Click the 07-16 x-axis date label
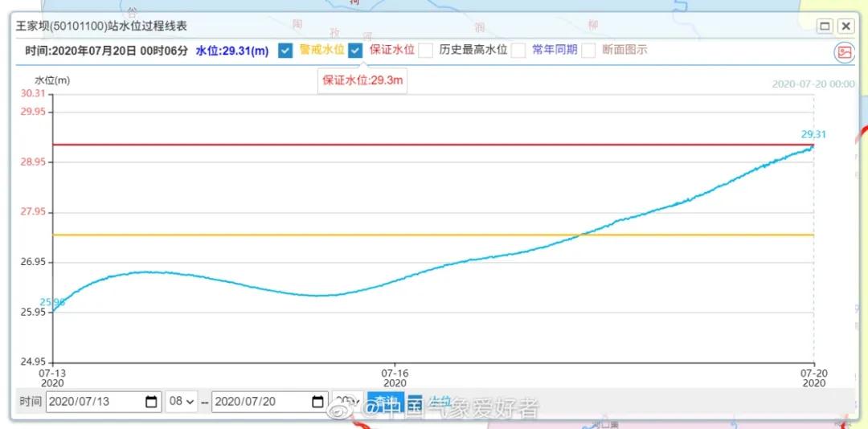 pos(395,374)
